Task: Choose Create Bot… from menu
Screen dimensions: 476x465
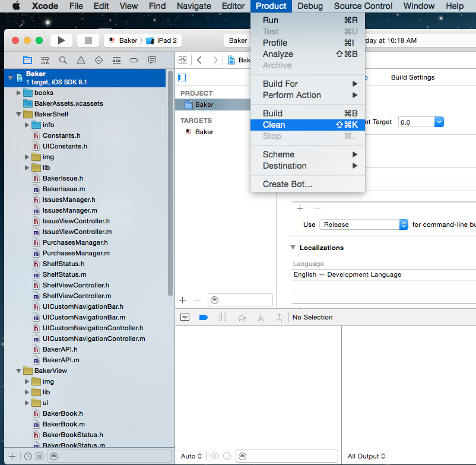Action: (x=307, y=184)
